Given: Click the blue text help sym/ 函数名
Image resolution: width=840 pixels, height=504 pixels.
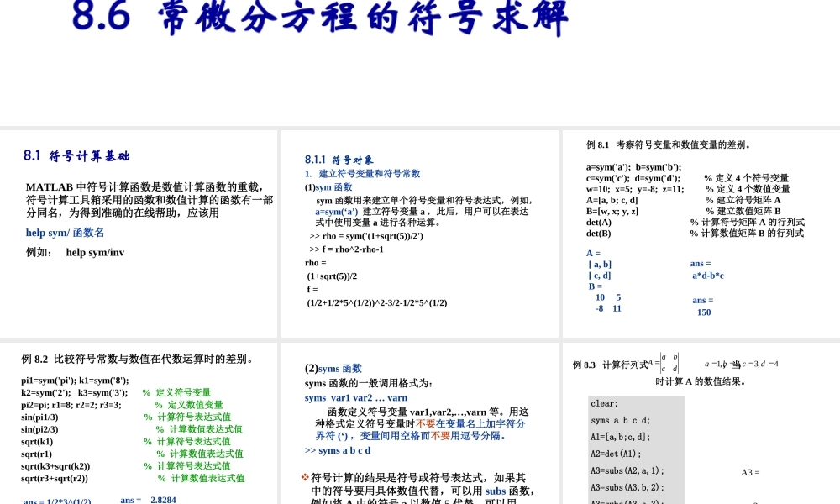Looking at the screenshot, I should (x=67, y=232).
